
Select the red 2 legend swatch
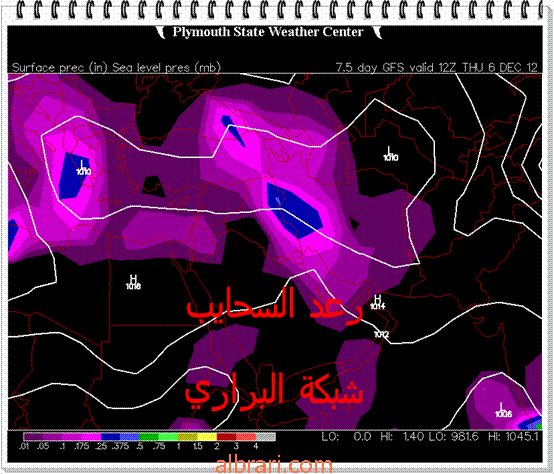[226, 437]
